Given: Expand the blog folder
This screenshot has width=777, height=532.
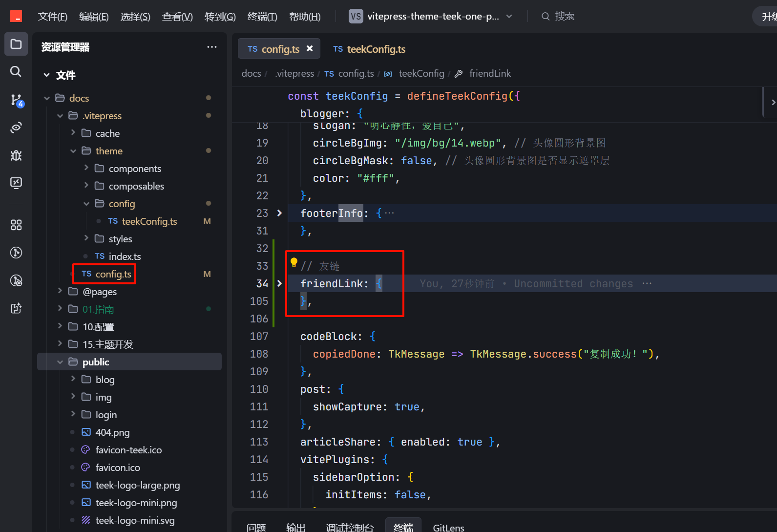Looking at the screenshot, I should click(x=73, y=379).
